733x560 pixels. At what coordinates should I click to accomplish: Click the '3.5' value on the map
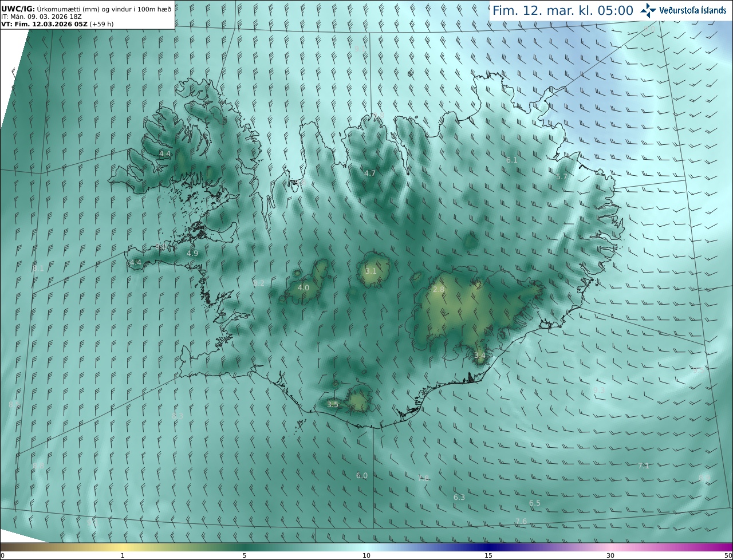click(333, 404)
